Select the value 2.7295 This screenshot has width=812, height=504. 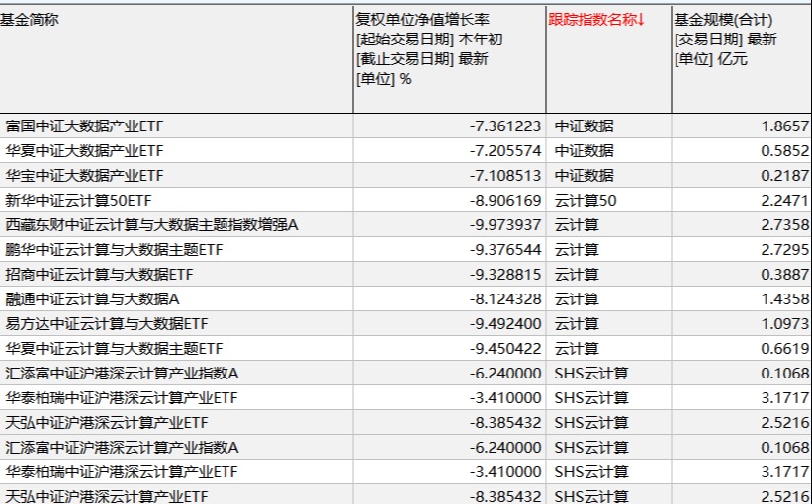coord(784,250)
